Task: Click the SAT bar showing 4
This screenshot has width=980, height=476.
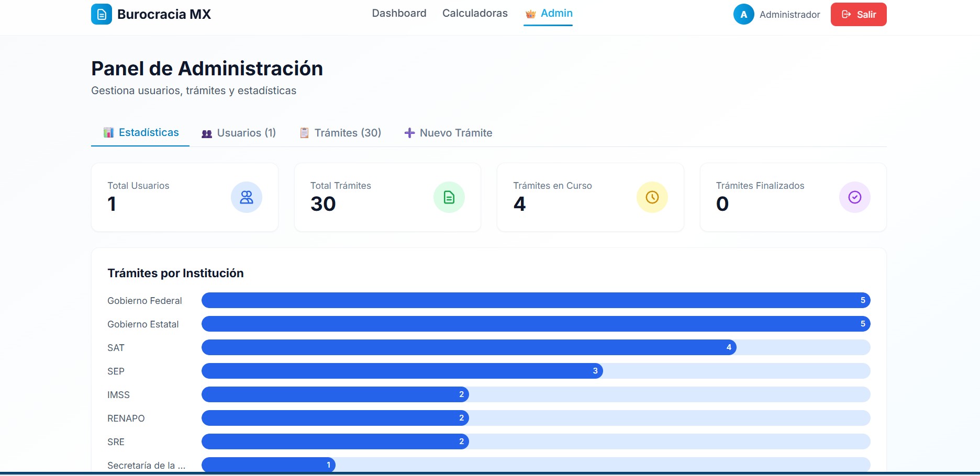Action: [469, 347]
